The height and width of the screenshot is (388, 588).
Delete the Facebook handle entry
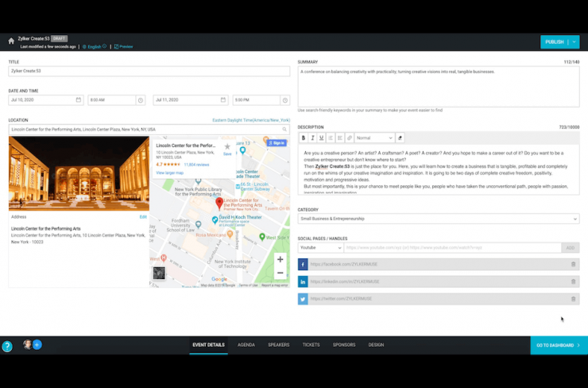(574, 264)
